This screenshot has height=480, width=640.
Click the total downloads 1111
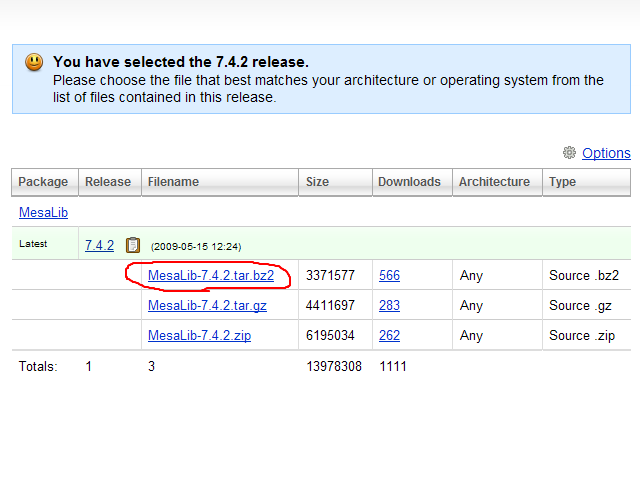pos(393,366)
